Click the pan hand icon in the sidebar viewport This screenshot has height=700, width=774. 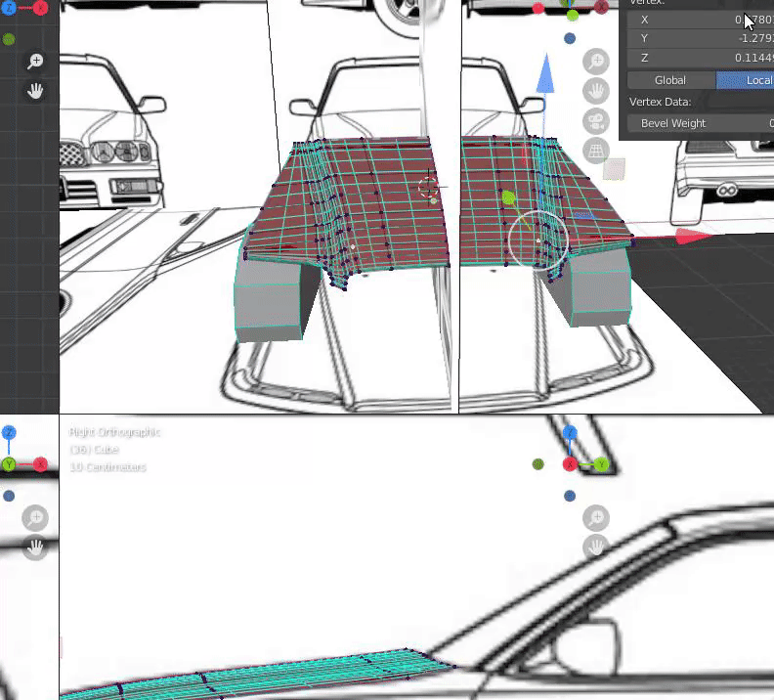tap(596, 91)
